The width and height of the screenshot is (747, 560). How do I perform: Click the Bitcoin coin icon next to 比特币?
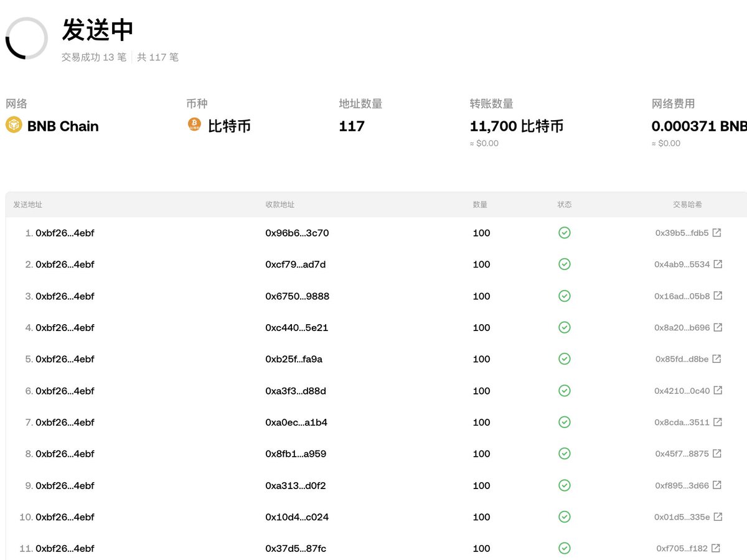coord(194,125)
